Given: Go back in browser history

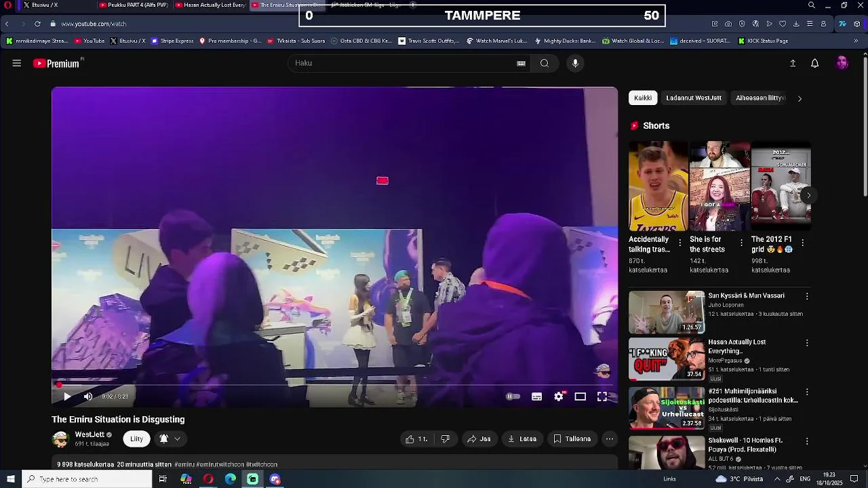Looking at the screenshot, I should [x=7, y=24].
